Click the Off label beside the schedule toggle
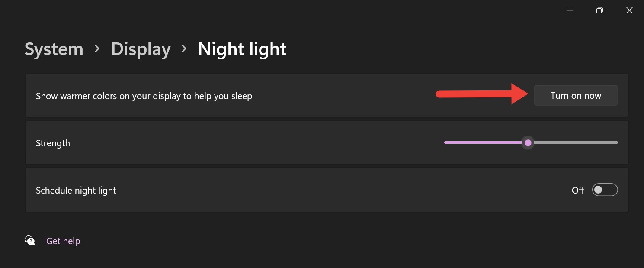Viewport: 644px width, 268px height. [x=578, y=191]
